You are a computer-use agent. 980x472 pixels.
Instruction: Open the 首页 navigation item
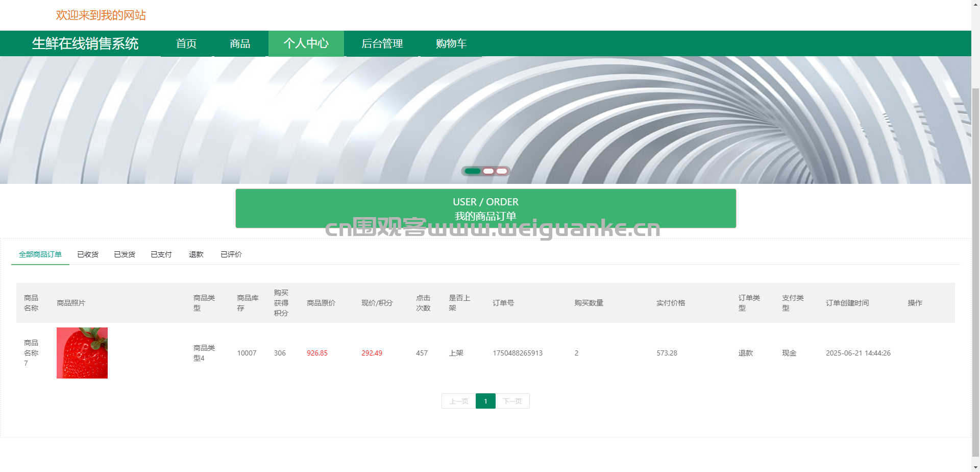(x=186, y=43)
